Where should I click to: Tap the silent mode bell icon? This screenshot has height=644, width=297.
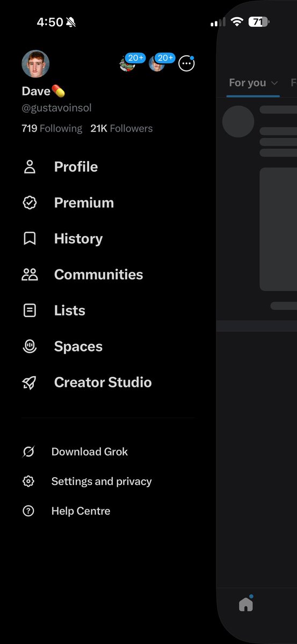[x=70, y=22]
